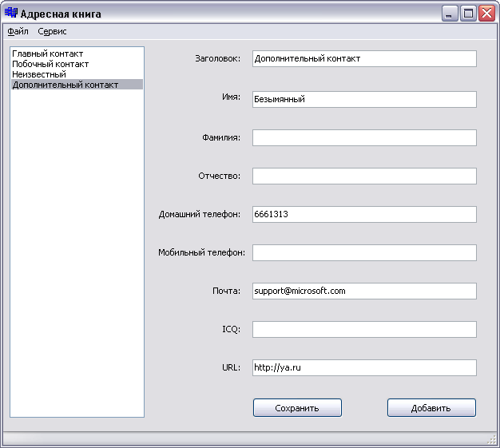Open the Сервис menu
The width and height of the screenshot is (500, 448).
53,31
